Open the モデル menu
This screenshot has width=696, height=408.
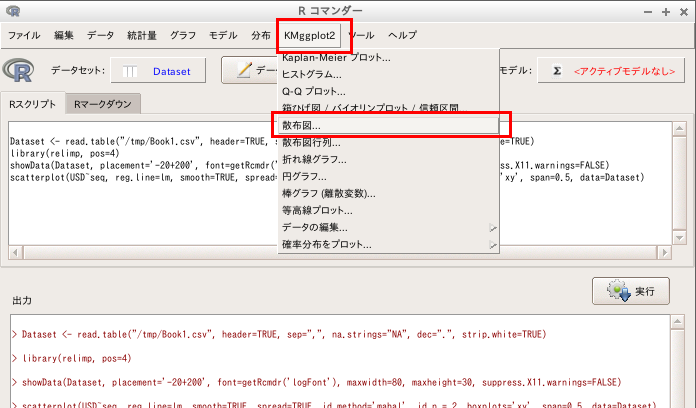tap(223, 35)
